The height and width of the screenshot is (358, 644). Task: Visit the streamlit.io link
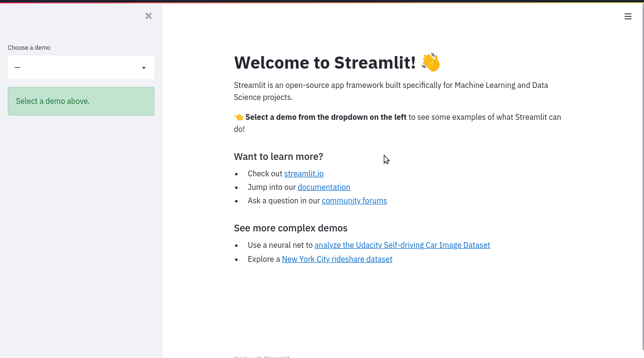pos(304,173)
